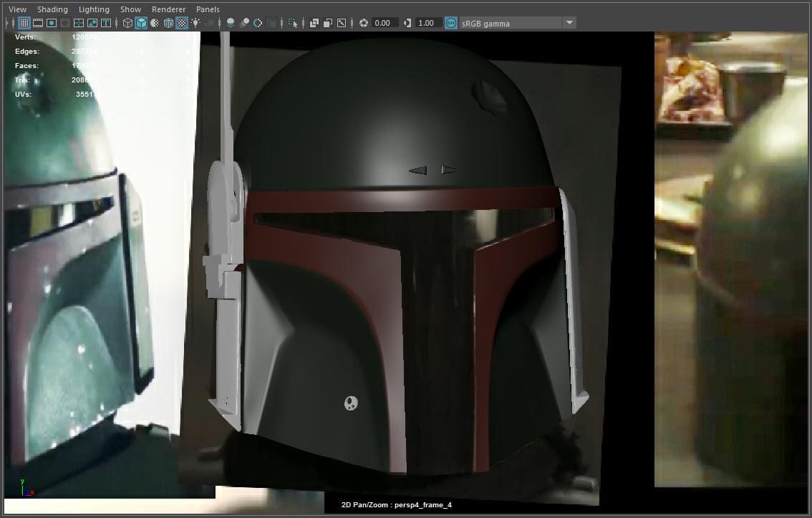Click the Verts: HUD label
The width and height of the screenshot is (812, 518).
[25, 37]
